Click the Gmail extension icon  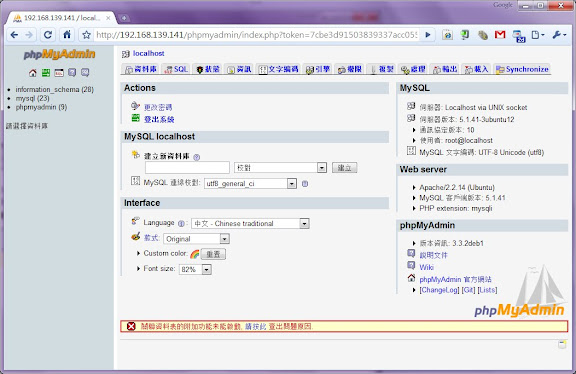point(500,35)
